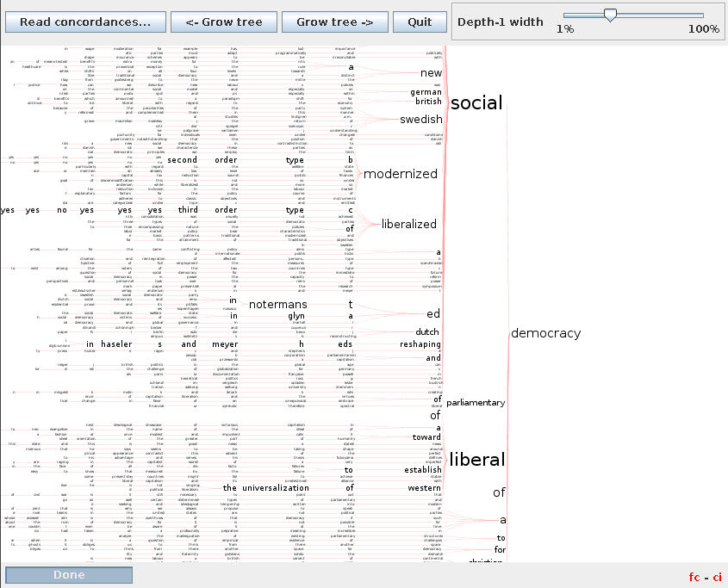728x588 pixels.
Task: Click the 'second' word node
Action: 183,160
